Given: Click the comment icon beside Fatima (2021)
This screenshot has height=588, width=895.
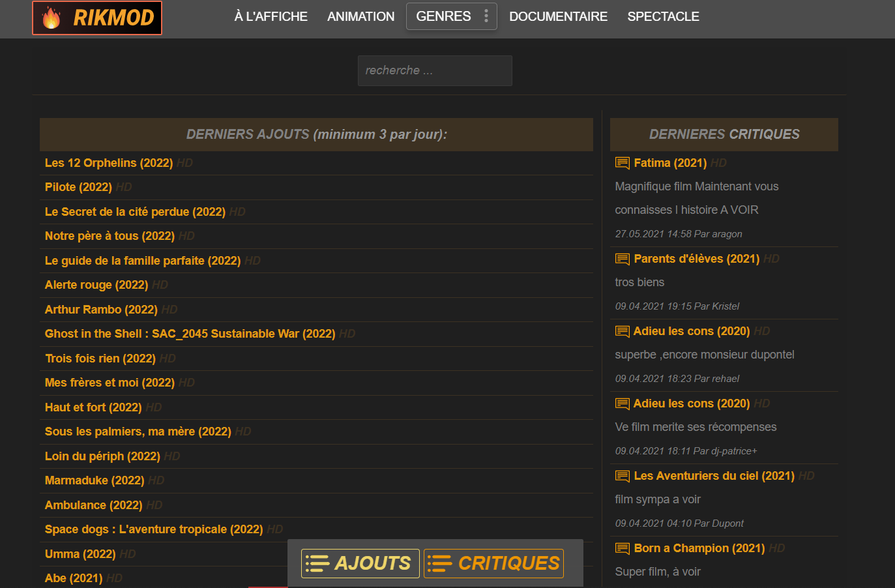Looking at the screenshot, I should pyautogui.click(x=623, y=163).
